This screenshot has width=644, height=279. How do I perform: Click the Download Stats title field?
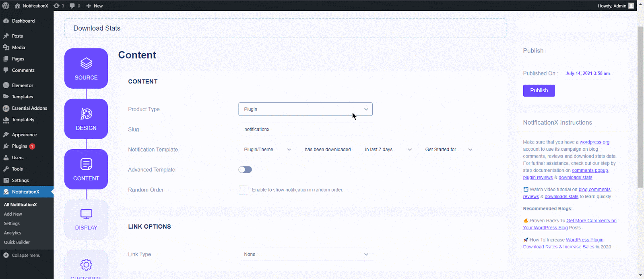click(285, 28)
